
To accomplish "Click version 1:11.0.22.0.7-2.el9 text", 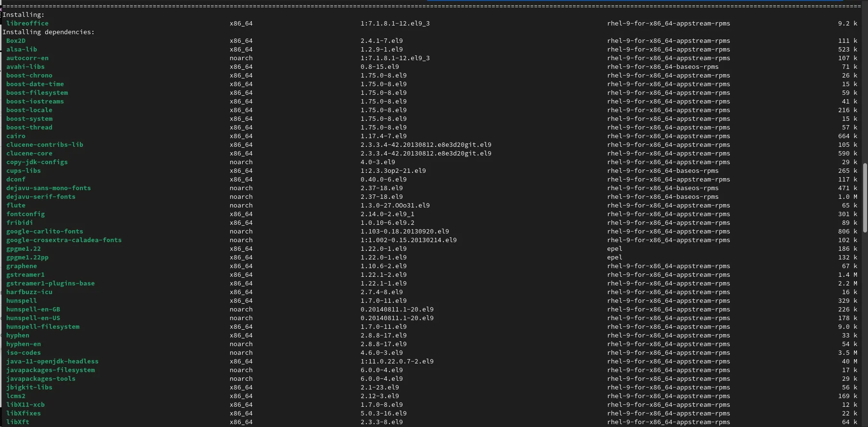I will [x=397, y=361].
